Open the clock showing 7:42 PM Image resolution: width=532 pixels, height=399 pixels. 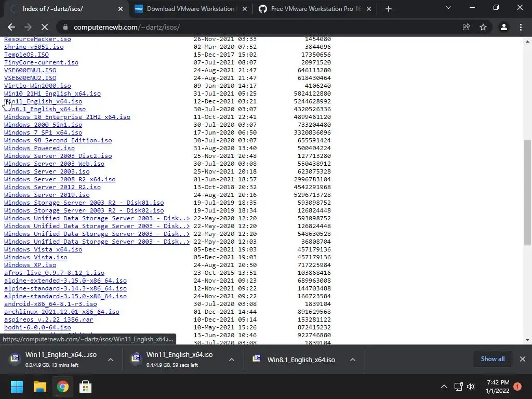[x=497, y=387]
